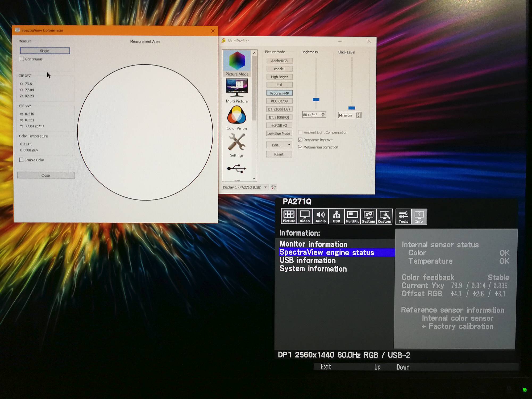Select Monitor information menu entry
Screen dimensions: 532x399
coord(313,244)
